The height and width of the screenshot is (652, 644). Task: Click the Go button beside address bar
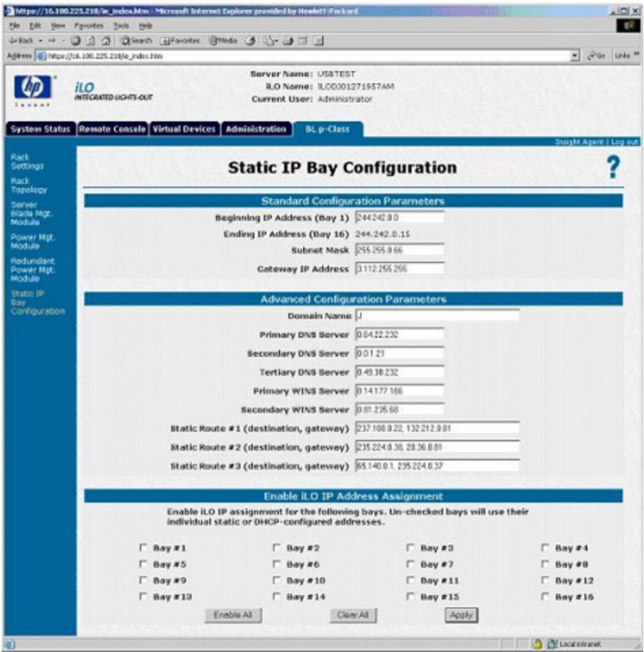tap(596, 56)
